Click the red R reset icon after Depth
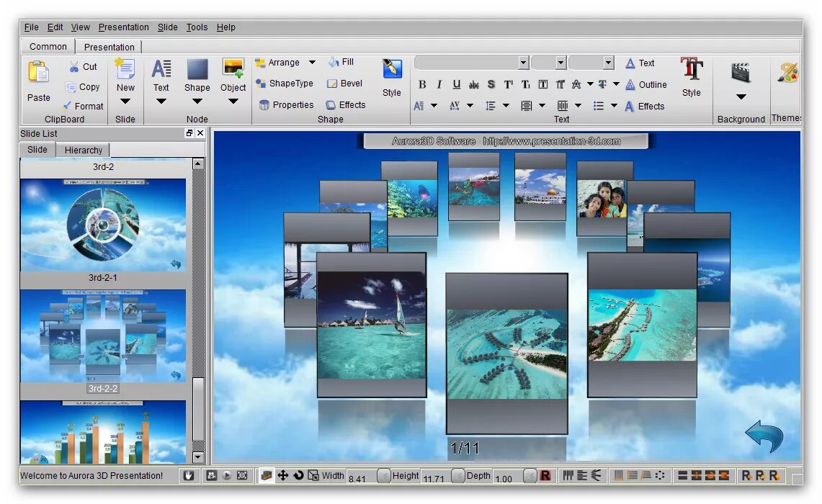The width and height of the screenshot is (822, 504). pyautogui.click(x=545, y=475)
